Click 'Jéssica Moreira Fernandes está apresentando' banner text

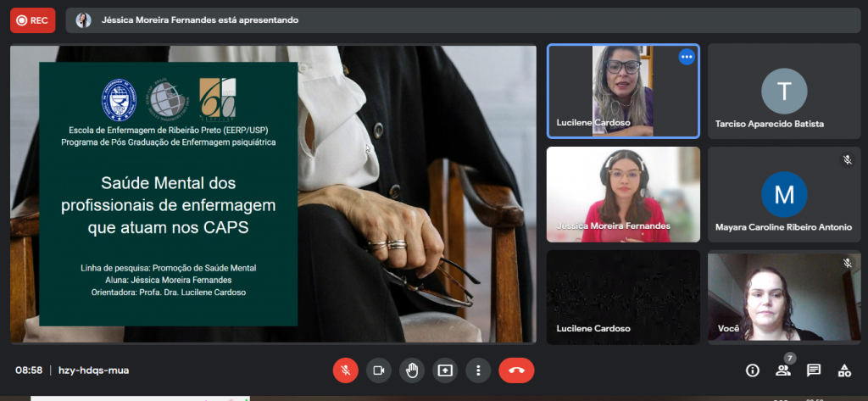200,20
